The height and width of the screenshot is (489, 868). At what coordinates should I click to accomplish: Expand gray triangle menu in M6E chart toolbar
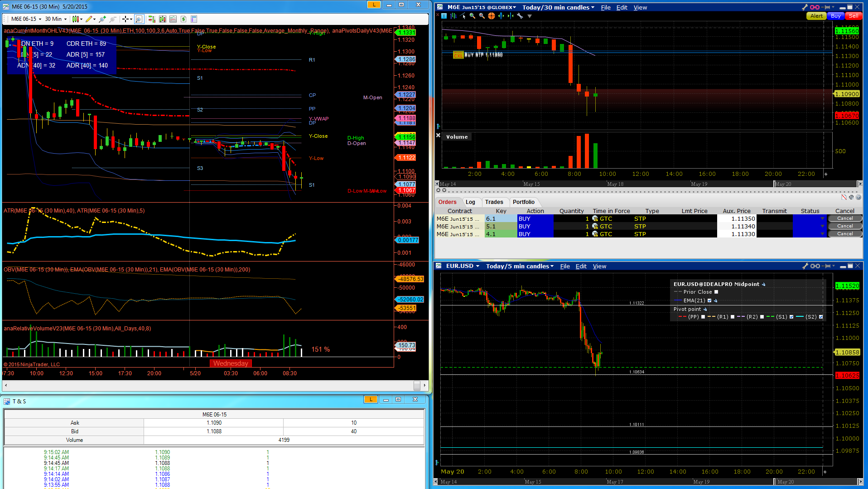[530, 16]
